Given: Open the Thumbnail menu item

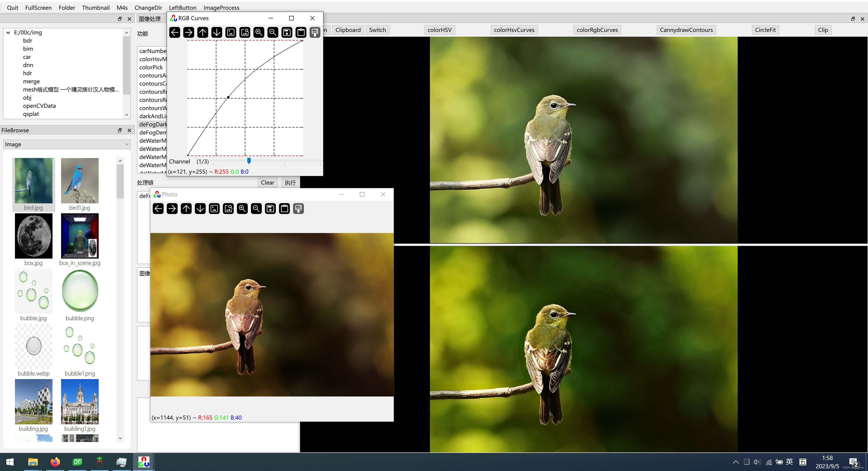Looking at the screenshot, I should pyautogui.click(x=96, y=7).
